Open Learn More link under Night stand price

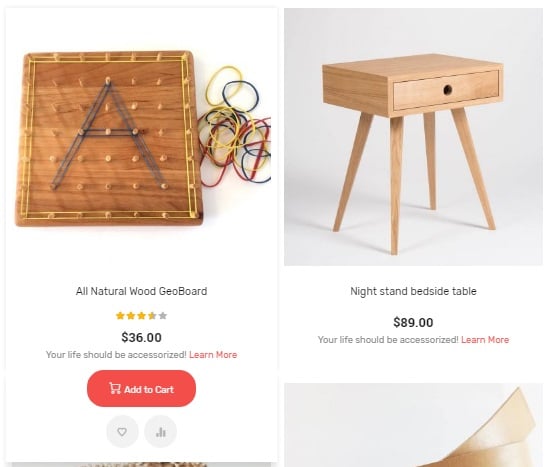click(x=485, y=340)
